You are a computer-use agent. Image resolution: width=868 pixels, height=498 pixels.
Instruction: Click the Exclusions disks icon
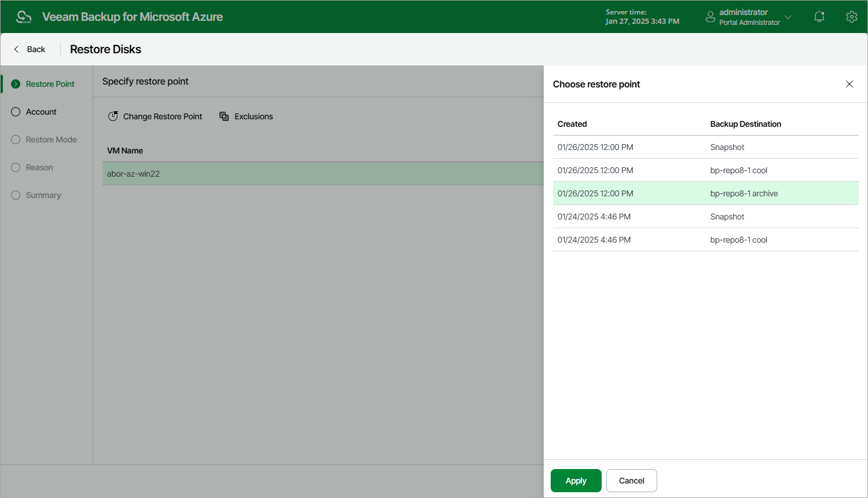click(224, 116)
